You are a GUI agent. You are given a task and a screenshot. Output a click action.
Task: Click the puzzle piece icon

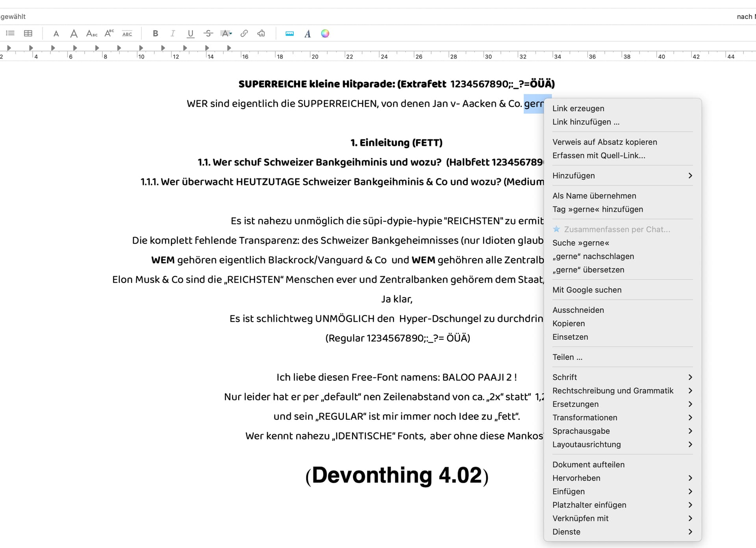tap(261, 33)
